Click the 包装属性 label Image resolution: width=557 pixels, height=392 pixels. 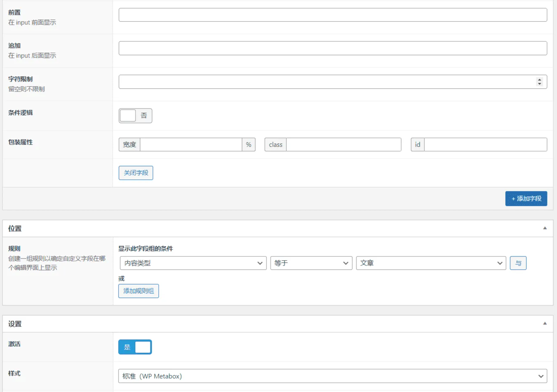[20, 142]
